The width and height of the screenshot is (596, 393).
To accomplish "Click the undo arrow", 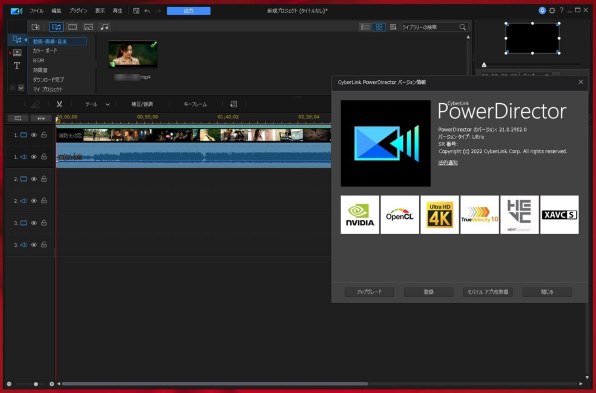I will 147,11.
